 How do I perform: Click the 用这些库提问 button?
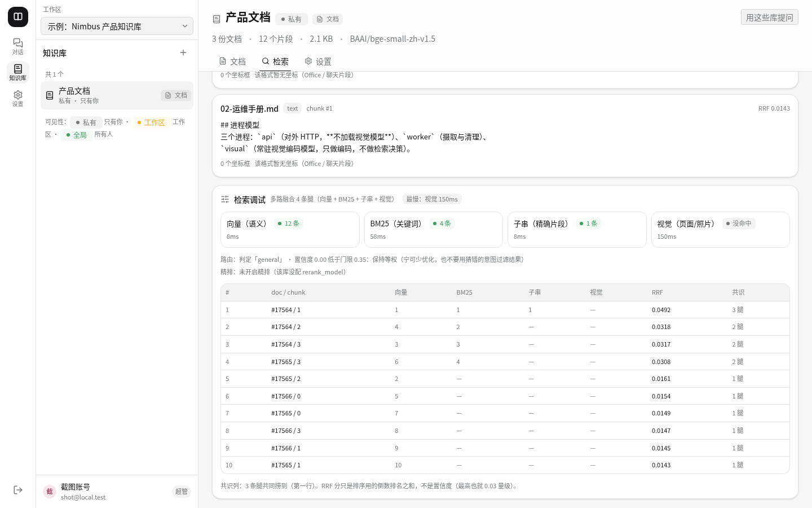tap(770, 17)
